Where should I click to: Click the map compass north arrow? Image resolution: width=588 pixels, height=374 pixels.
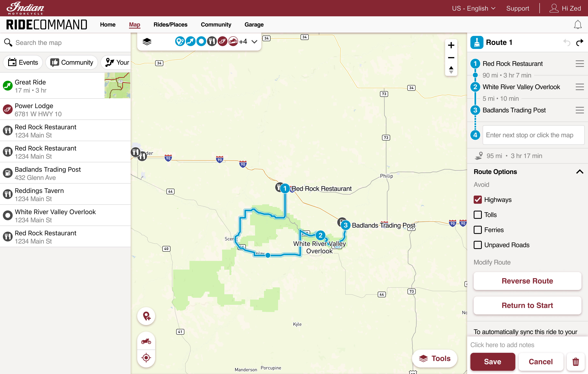tap(451, 70)
